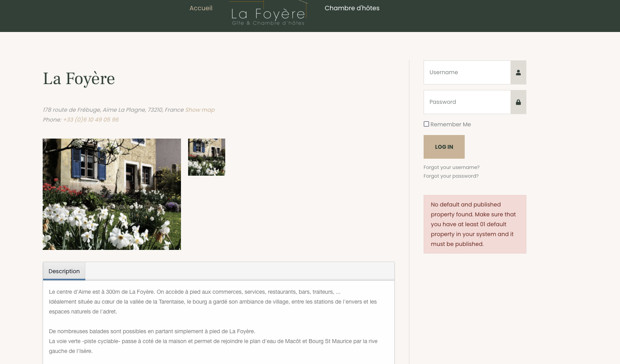The height and width of the screenshot is (364, 620).
Task: Follow the Show map link
Action: pos(200,110)
